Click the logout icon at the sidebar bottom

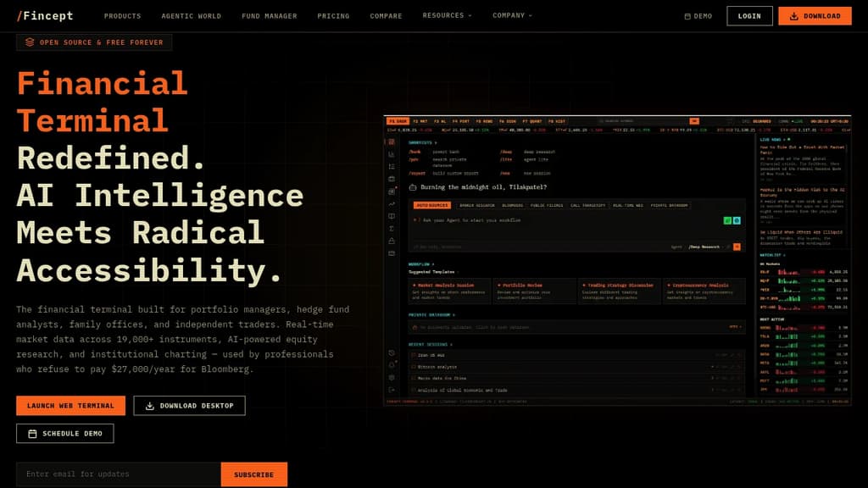pos(391,389)
